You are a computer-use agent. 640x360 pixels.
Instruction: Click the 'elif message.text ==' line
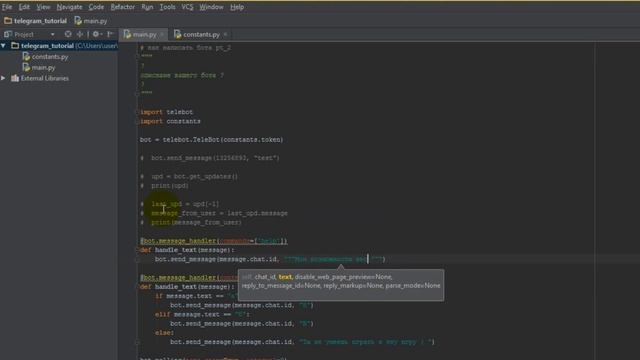(202, 314)
